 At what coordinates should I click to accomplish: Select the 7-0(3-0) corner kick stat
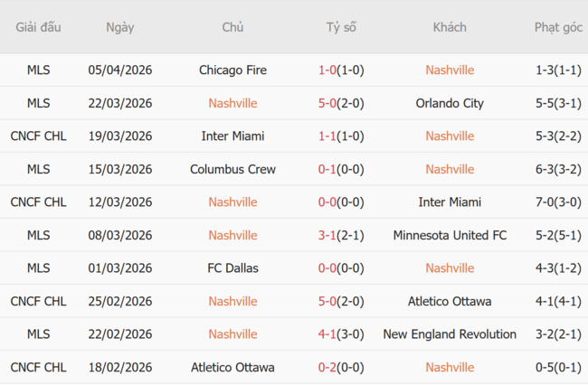coord(558,202)
